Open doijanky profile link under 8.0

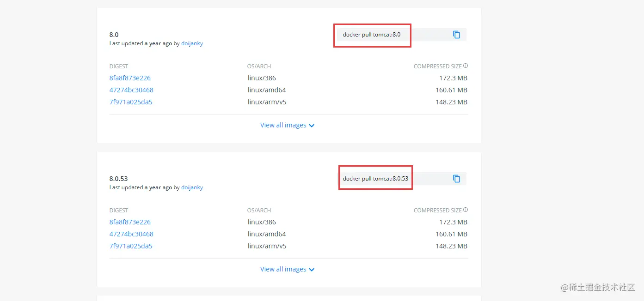(x=192, y=43)
